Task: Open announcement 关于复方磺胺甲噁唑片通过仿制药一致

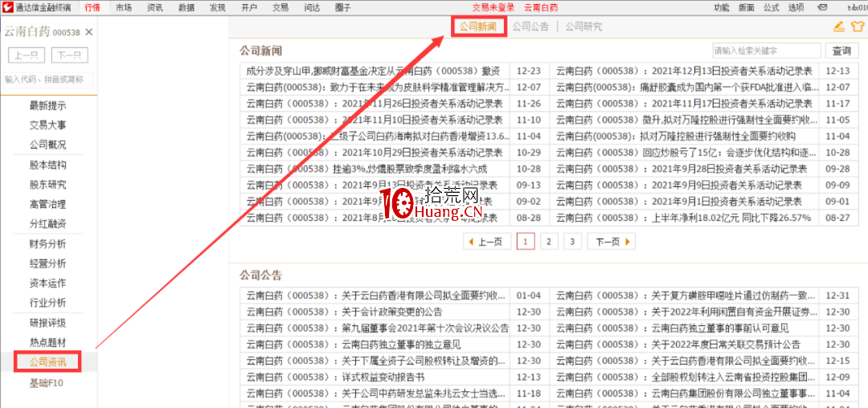Action: (x=687, y=296)
